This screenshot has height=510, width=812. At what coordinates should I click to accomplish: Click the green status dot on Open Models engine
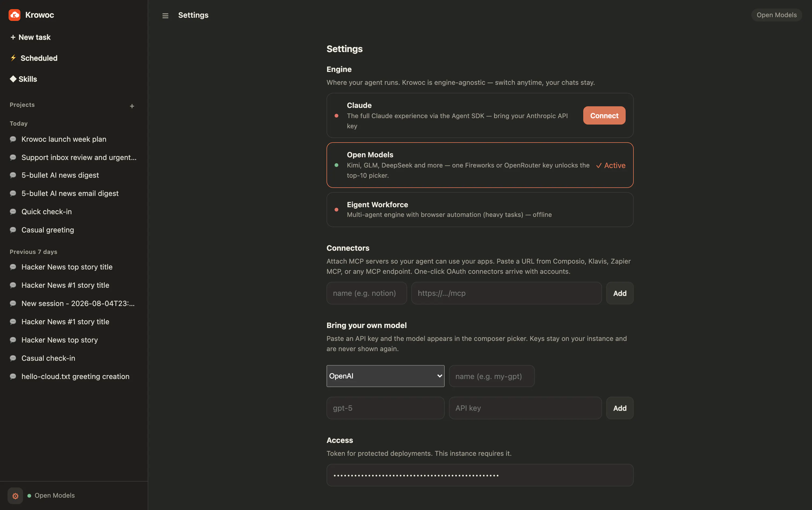[336, 165]
